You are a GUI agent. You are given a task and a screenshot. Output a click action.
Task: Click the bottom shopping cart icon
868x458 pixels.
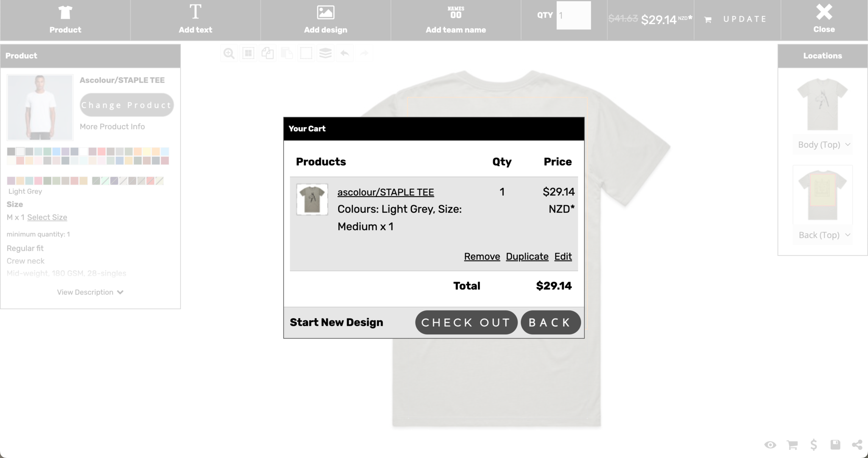point(792,444)
